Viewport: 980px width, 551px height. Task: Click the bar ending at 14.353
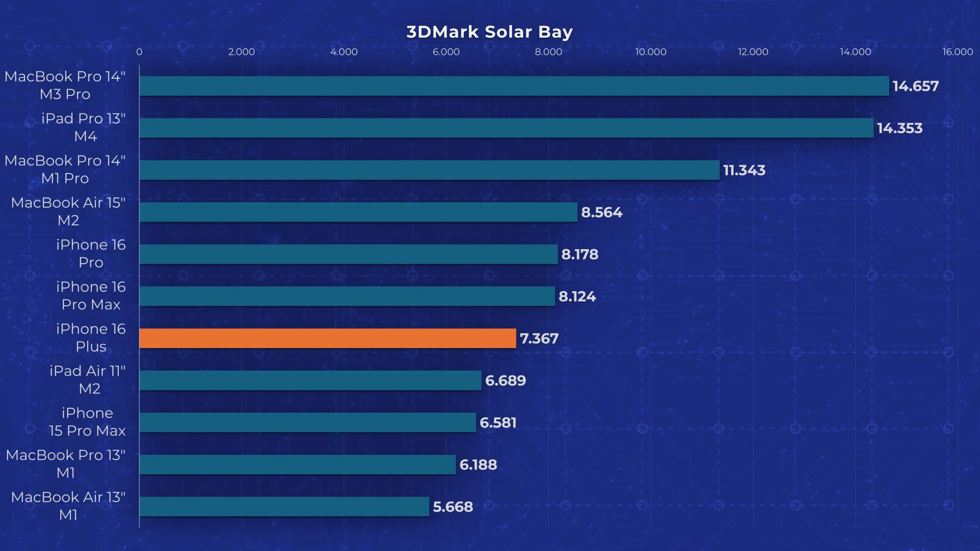pos(506,128)
